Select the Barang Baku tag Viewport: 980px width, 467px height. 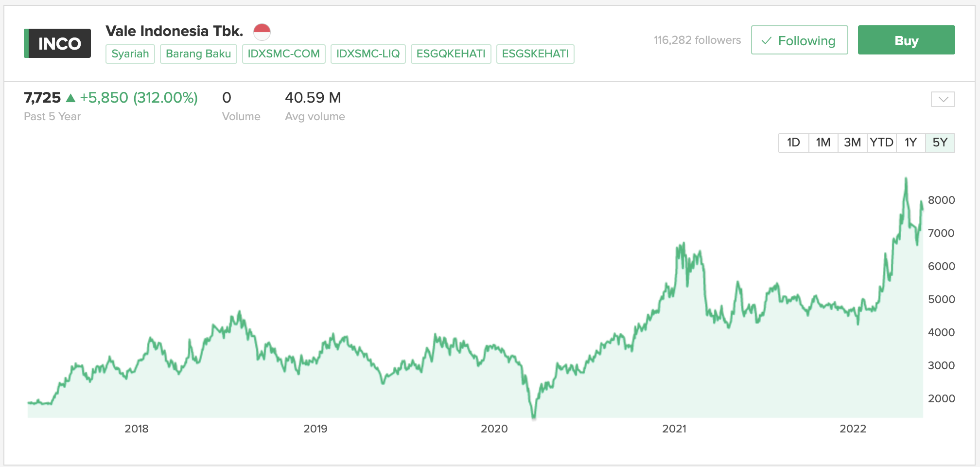(198, 54)
